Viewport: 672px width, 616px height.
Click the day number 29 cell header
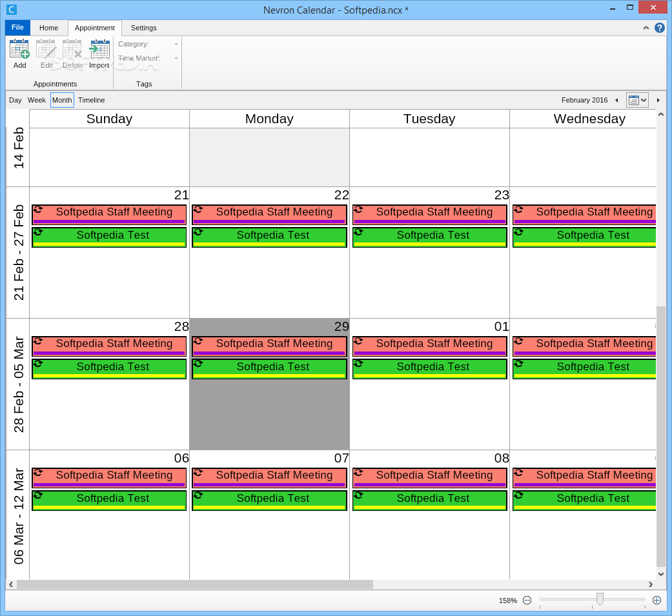click(x=341, y=326)
